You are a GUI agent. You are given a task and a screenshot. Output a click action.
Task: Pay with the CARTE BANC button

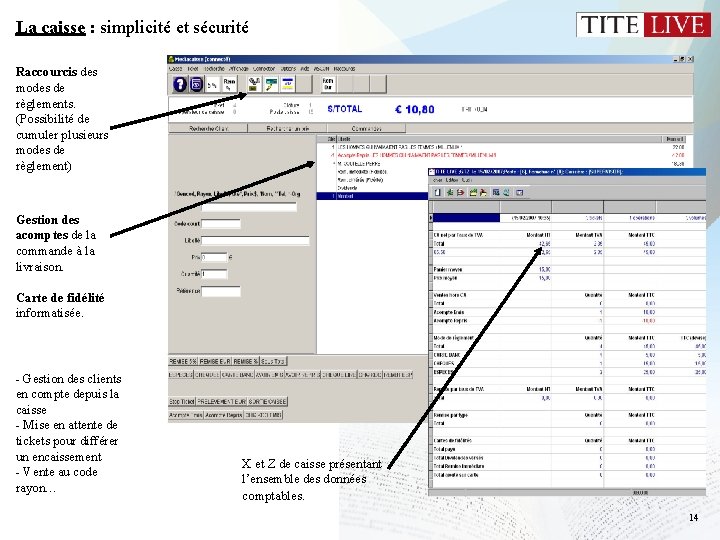[x=237, y=375]
